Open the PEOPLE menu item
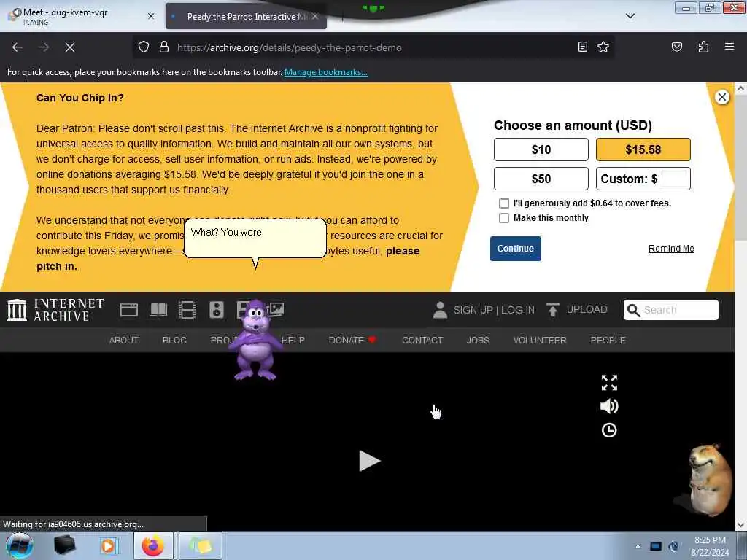The image size is (747, 560). (608, 340)
